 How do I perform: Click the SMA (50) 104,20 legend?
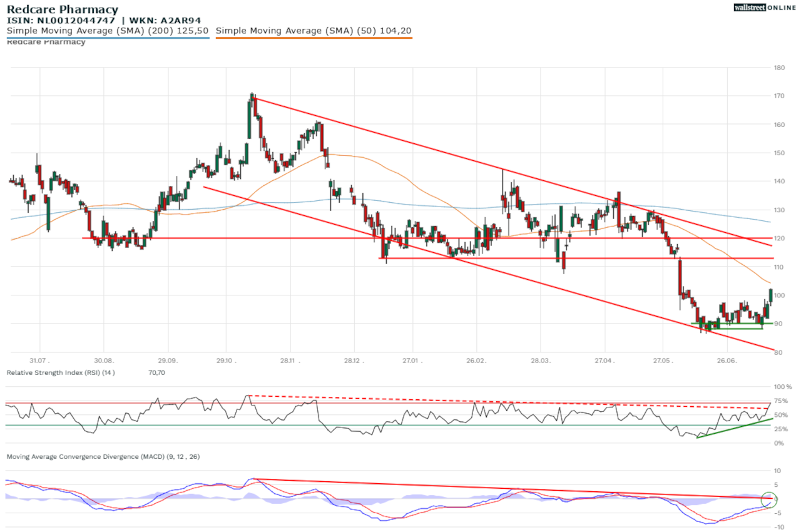point(314,30)
